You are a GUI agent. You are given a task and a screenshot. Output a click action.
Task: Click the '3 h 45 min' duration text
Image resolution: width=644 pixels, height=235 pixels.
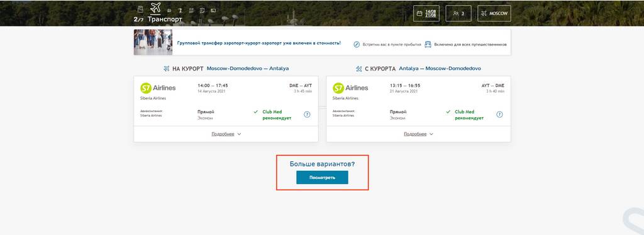click(303, 91)
